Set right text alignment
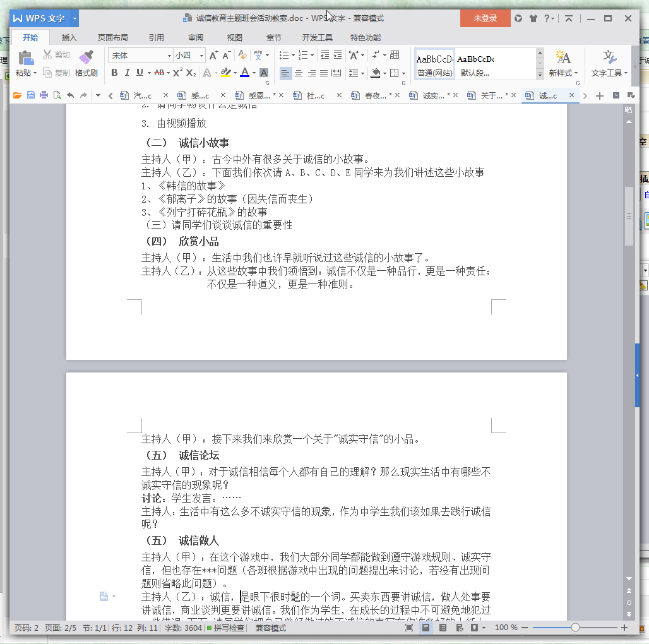Viewport: 649px width, 644px height. coord(312,73)
